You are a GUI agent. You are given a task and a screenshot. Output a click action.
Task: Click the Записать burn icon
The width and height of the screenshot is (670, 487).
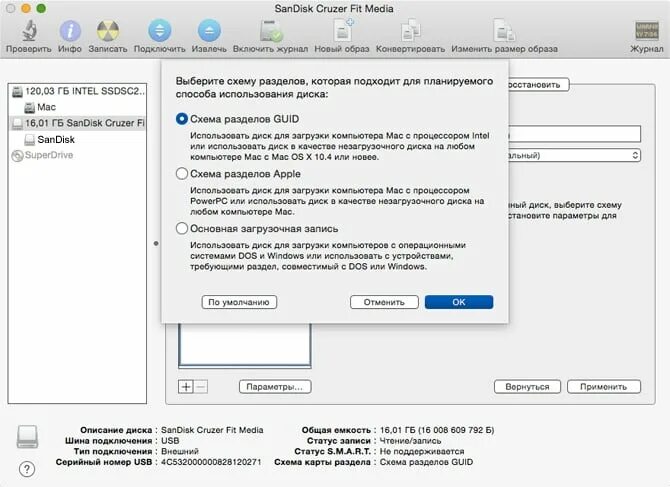point(108,31)
